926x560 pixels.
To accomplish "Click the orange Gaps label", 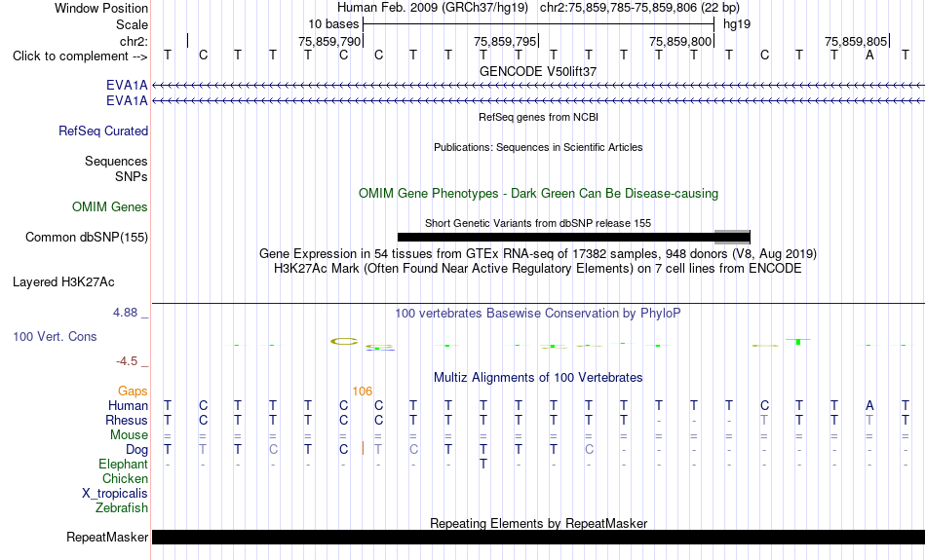I will coord(133,392).
